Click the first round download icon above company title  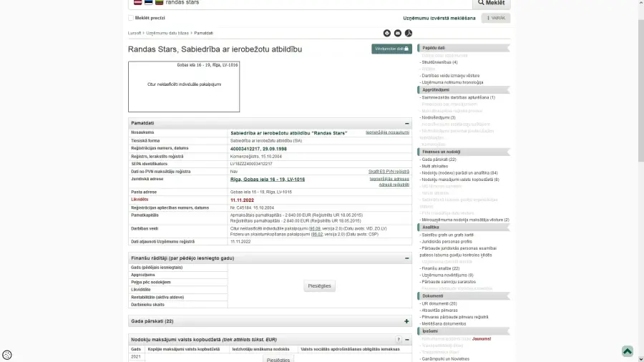click(387, 33)
